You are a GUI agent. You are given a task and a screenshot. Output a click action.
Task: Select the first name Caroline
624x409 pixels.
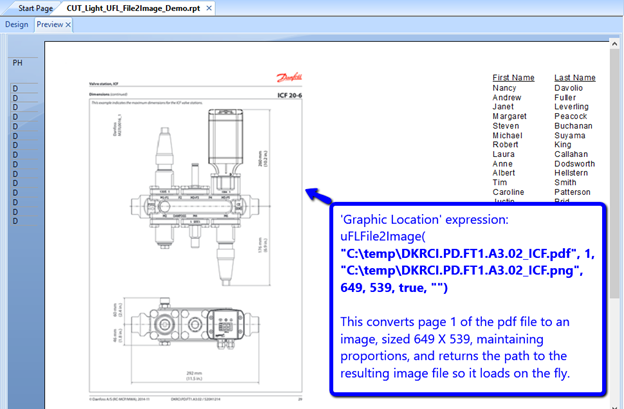tap(508, 192)
